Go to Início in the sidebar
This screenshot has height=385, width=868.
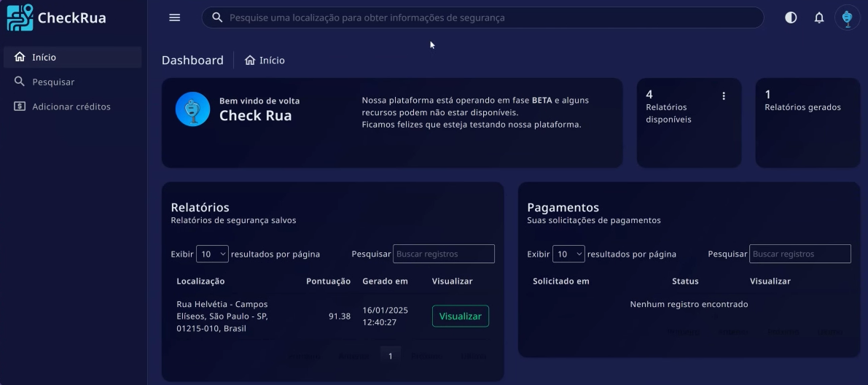pyautogui.click(x=73, y=57)
